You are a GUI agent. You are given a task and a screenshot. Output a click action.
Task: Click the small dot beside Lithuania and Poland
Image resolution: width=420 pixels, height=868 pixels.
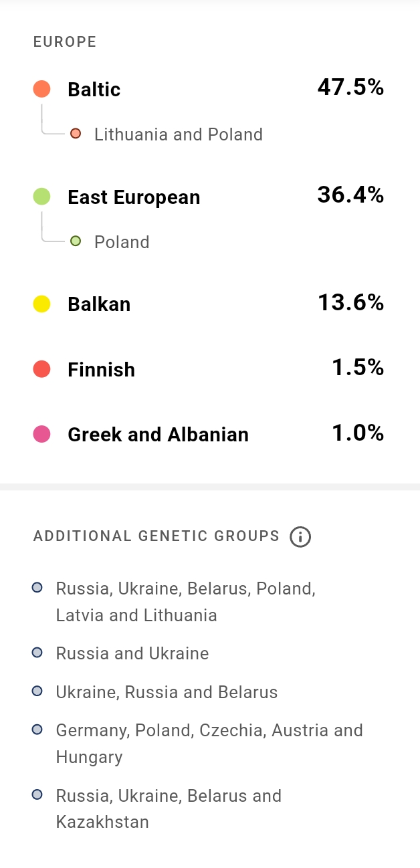pos(76,134)
